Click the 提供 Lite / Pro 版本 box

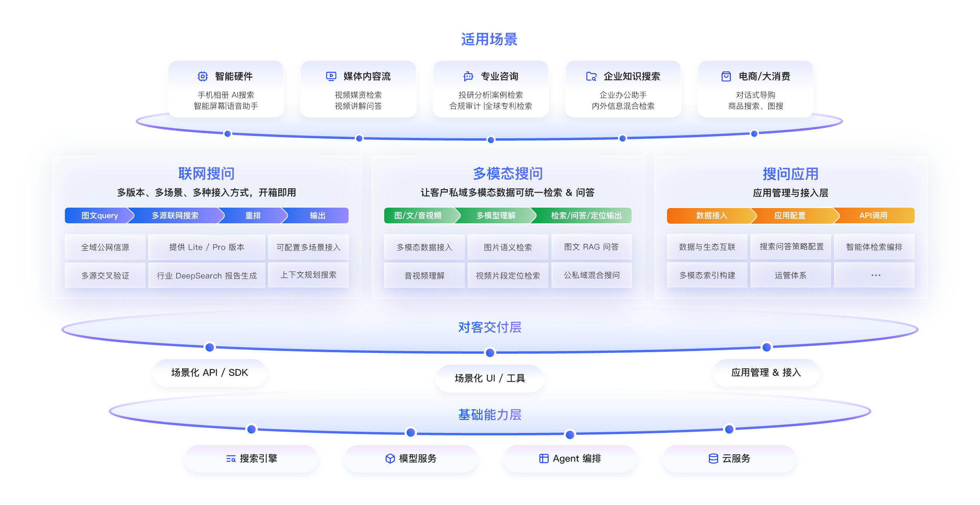[x=207, y=247]
